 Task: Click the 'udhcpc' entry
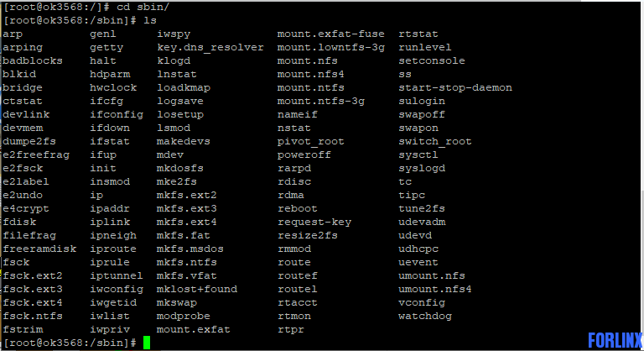point(418,249)
